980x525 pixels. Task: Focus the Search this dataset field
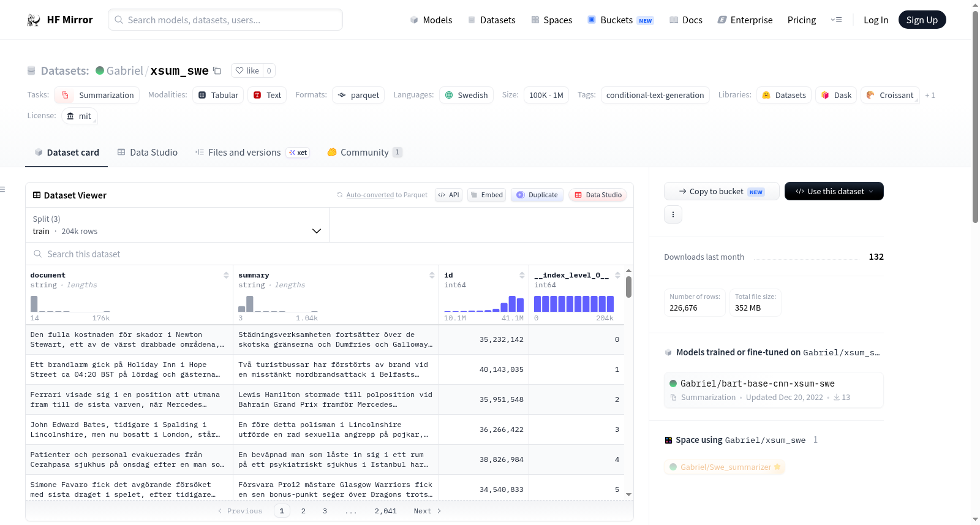pos(329,254)
